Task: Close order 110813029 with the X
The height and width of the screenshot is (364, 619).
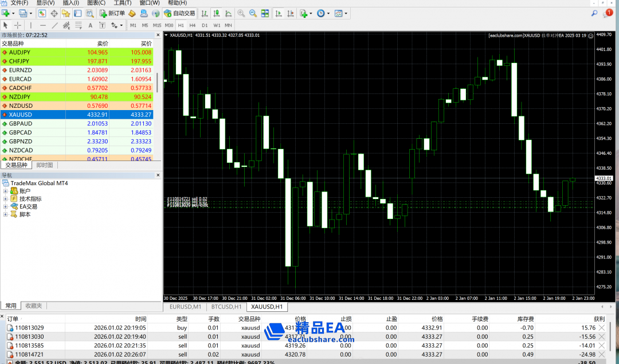Action: coord(601,328)
